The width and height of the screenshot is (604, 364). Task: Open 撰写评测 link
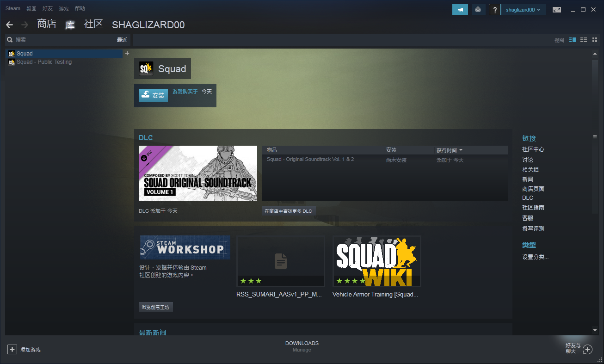pyautogui.click(x=533, y=228)
